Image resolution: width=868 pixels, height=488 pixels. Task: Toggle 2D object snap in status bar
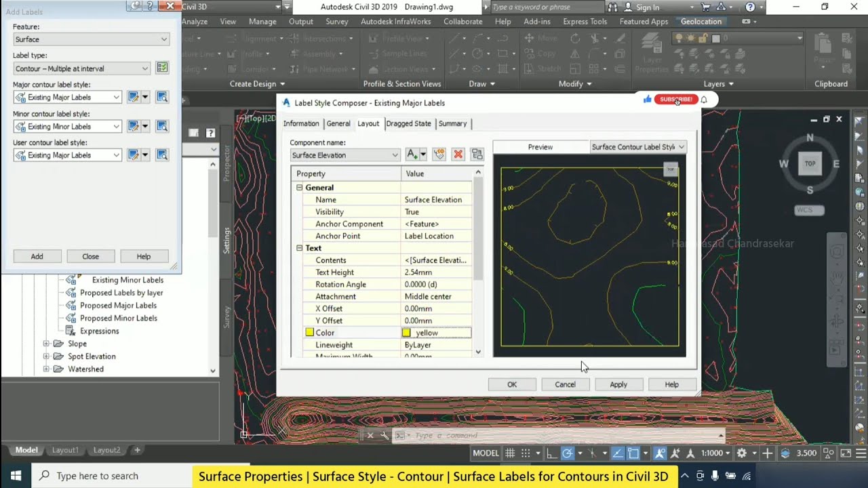(x=633, y=453)
